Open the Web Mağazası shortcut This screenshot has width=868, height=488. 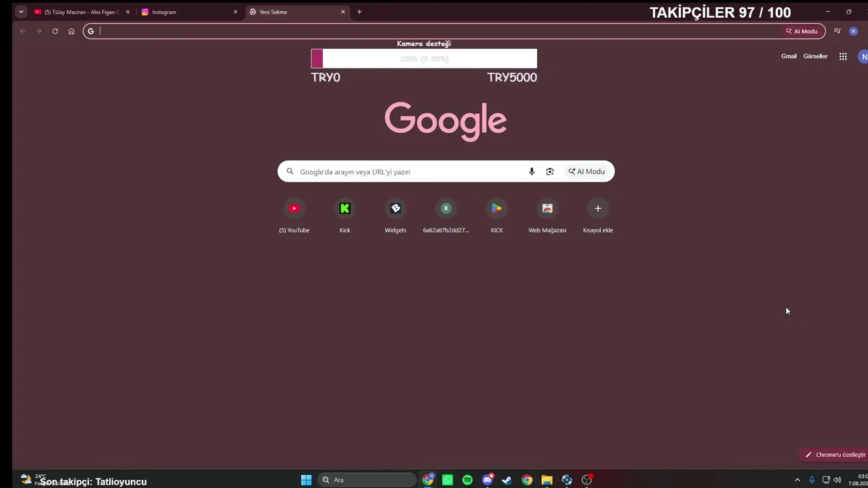(x=547, y=216)
